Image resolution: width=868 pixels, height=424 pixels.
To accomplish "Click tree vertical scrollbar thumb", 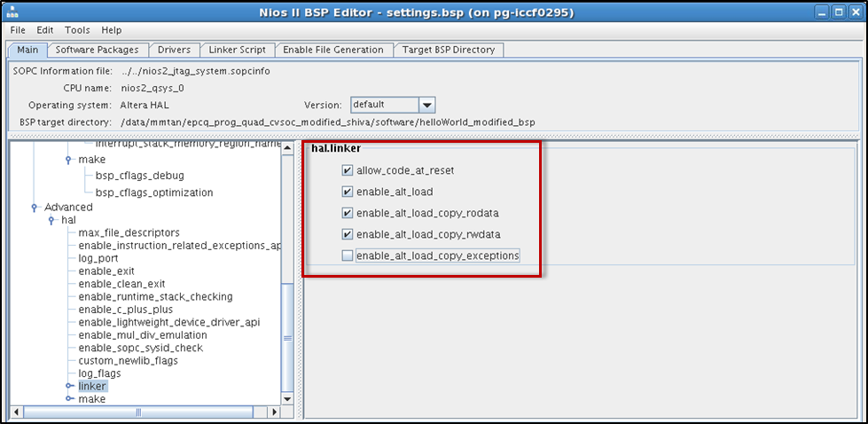I will tap(287, 338).
